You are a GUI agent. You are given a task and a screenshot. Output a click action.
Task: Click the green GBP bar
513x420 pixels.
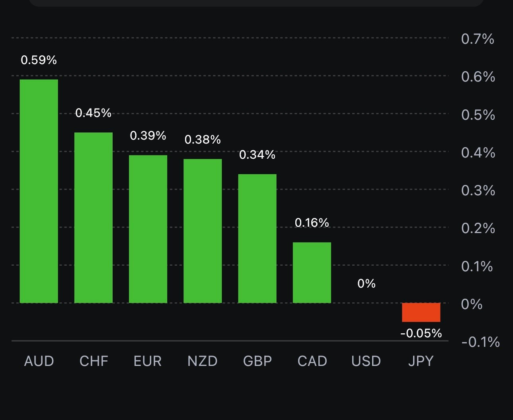click(x=257, y=238)
